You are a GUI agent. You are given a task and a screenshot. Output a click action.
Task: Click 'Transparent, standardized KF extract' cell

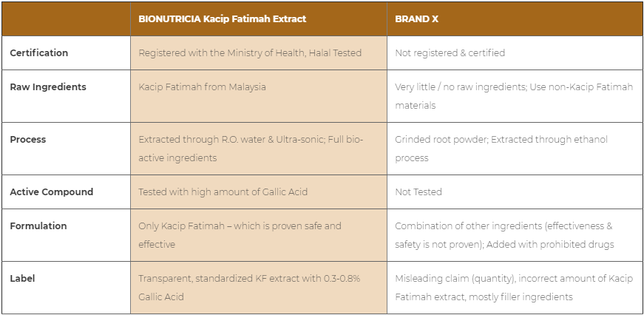(x=249, y=288)
